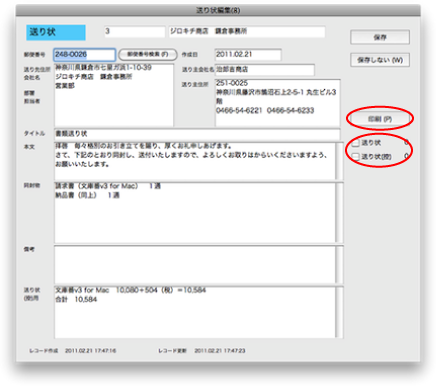Click the record number field containing 3
This screenshot has height=386, width=437.
point(135,32)
